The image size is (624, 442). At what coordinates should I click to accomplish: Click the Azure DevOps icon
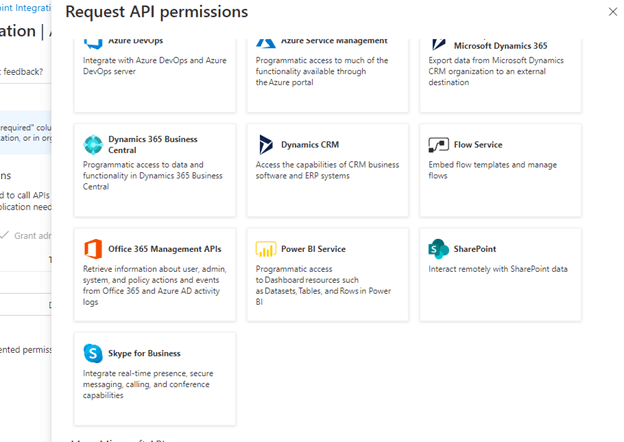coord(93,43)
